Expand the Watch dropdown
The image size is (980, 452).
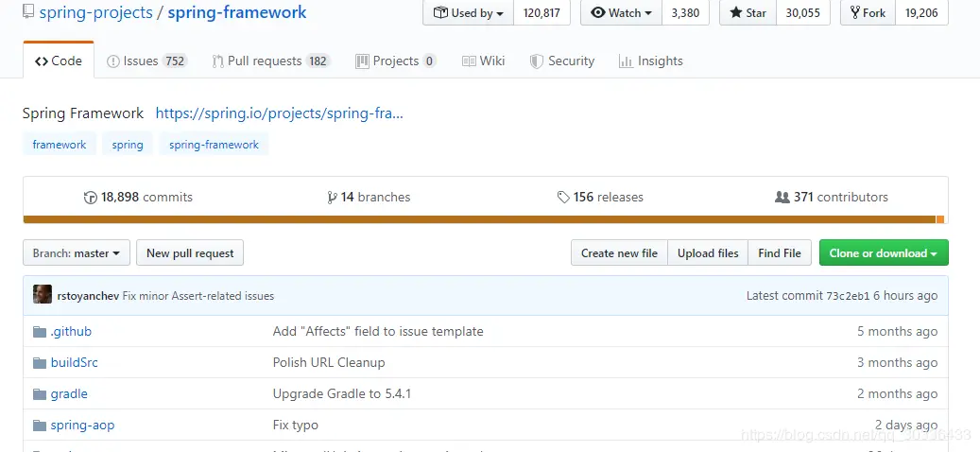click(x=621, y=12)
